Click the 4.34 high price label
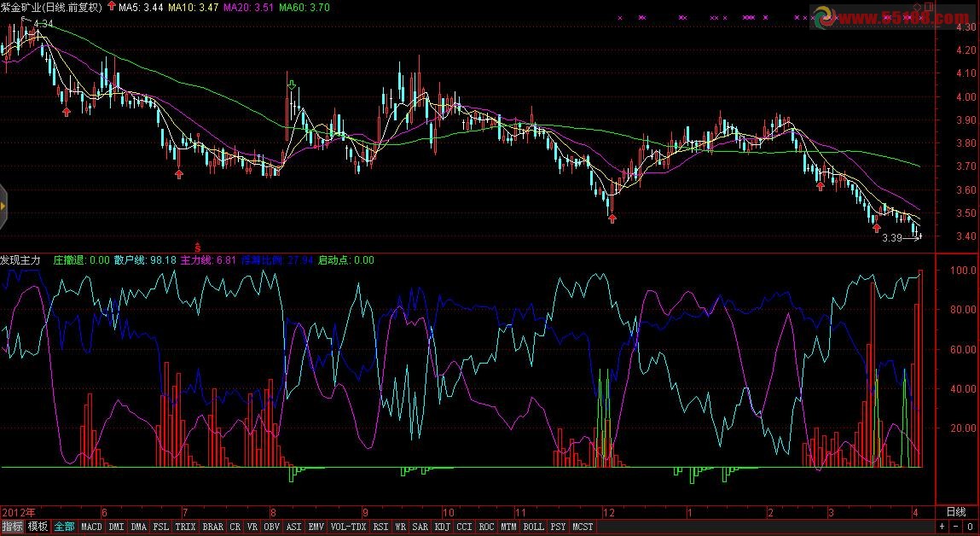This screenshot has height=536, width=980. pyautogui.click(x=43, y=24)
